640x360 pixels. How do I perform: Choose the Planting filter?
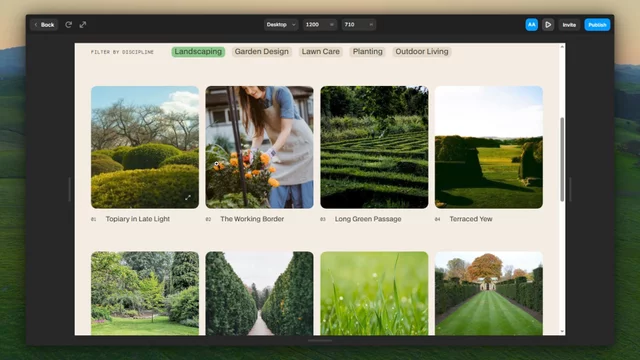pyautogui.click(x=367, y=51)
